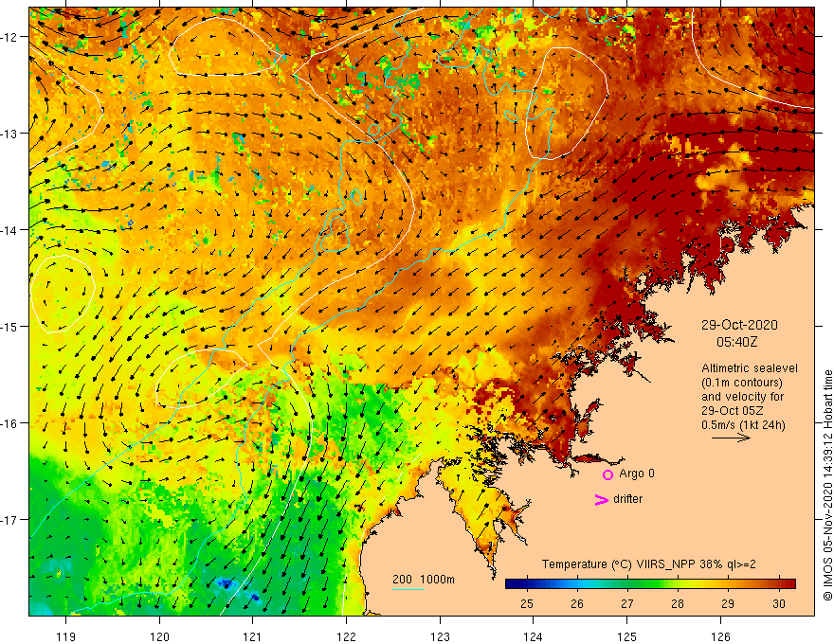Click latitude axis label -14
Viewport: 834px width, 644px height.
tap(10, 230)
